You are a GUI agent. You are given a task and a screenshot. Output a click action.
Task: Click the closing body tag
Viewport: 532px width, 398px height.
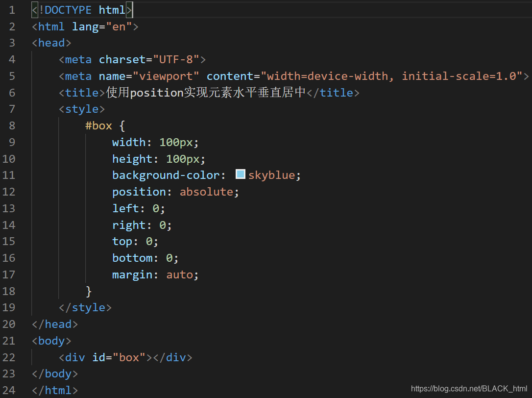(55, 374)
